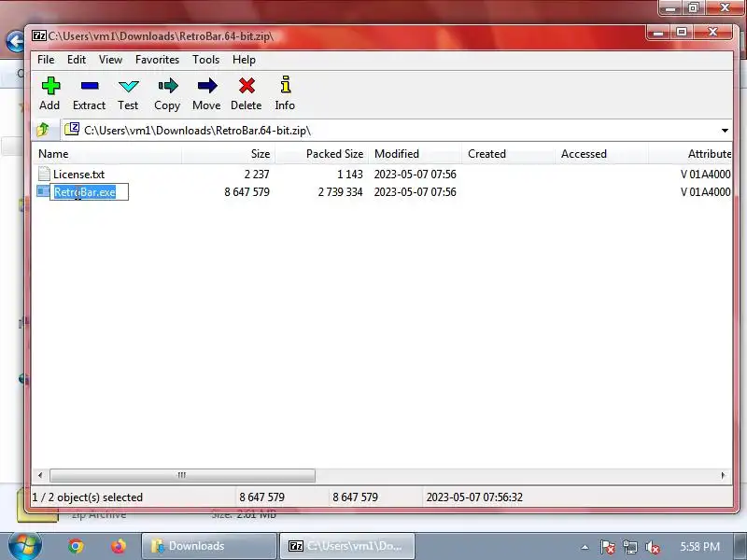Click the Add toolbar icon

point(50,86)
